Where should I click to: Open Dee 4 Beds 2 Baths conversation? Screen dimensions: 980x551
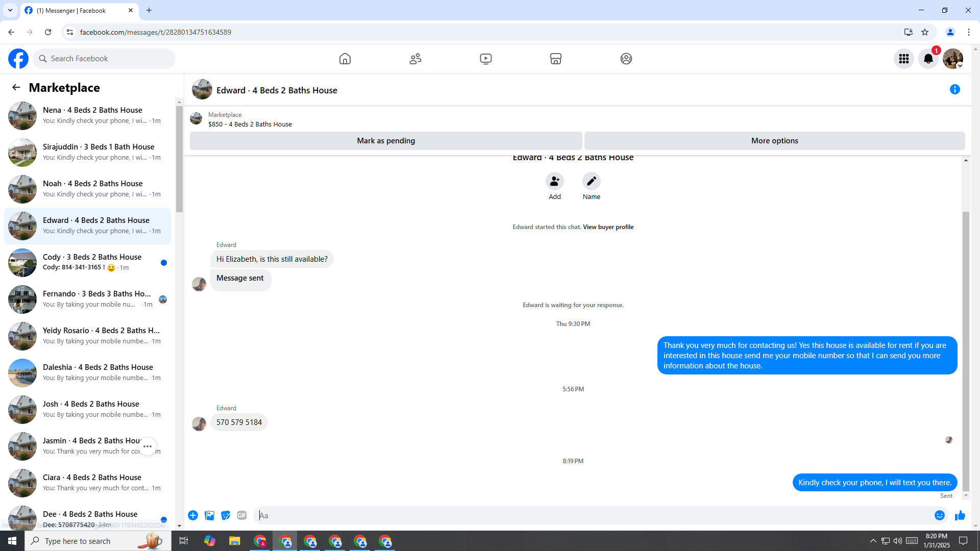pos(88,516)
